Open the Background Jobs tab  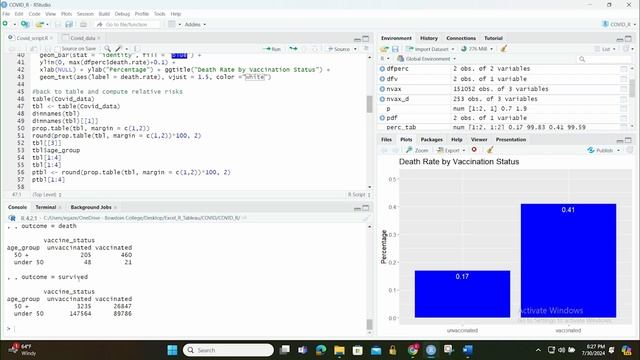coord(91,207)
